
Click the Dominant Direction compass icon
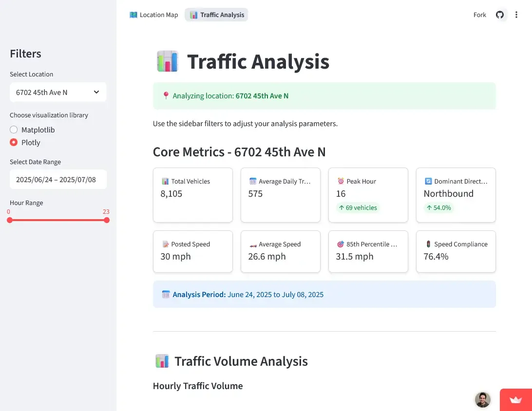point(428,181)
